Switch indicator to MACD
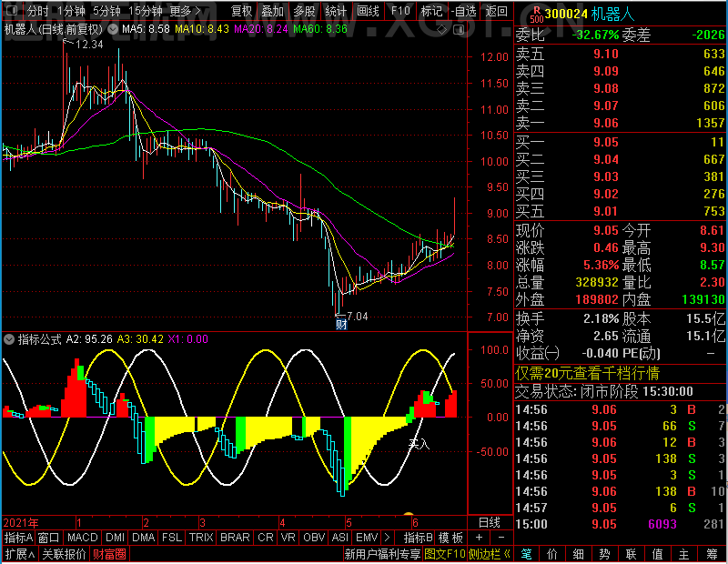The height and width of the screenshot is (564, 728). [82, 538]
